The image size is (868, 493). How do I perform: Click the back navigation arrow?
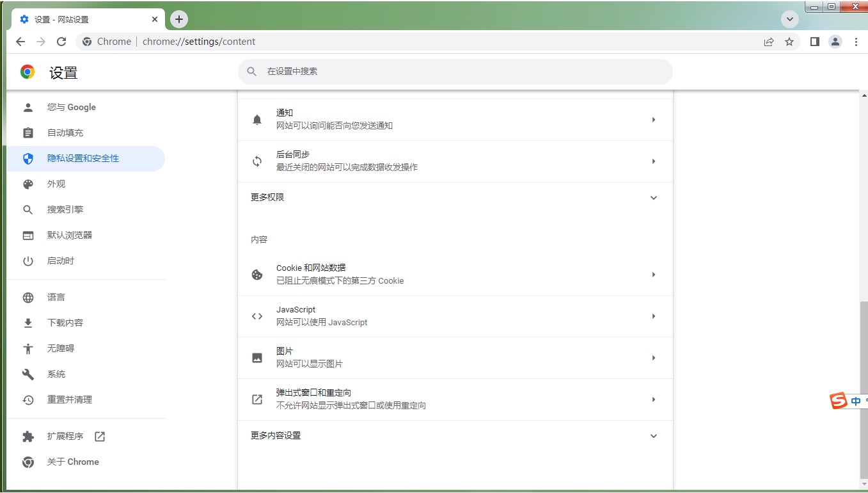tap(20, 42)
